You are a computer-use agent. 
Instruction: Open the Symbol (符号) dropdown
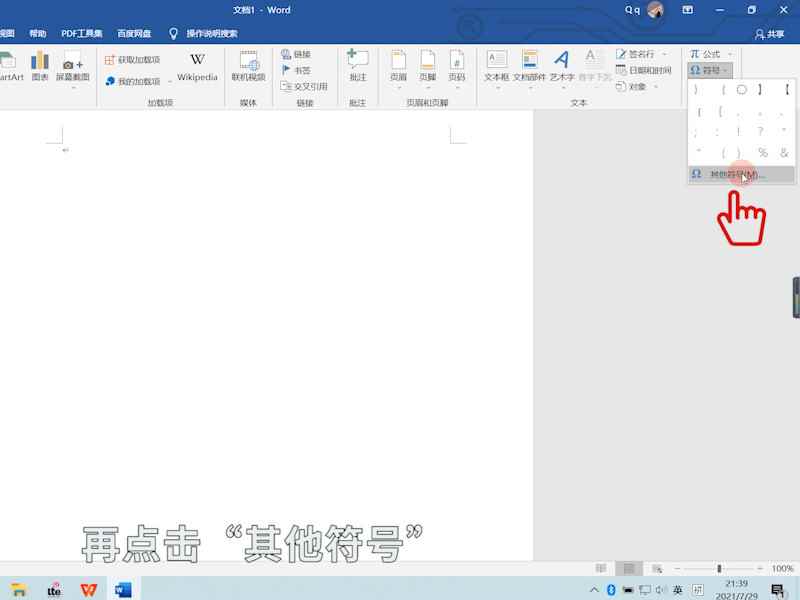tap(713, 70)
